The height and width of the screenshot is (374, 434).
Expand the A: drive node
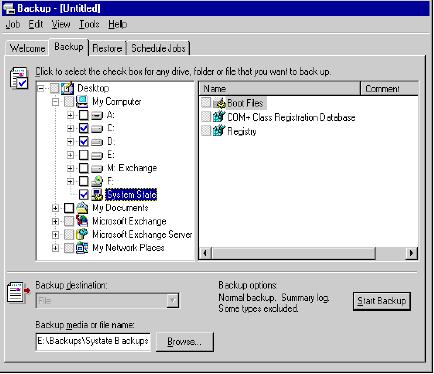(70, 115)
